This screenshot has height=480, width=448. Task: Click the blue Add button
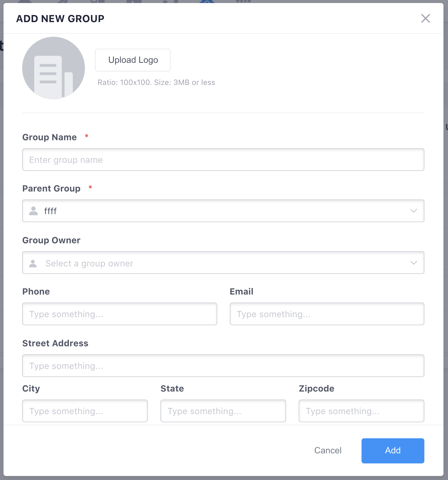(393, 451)
